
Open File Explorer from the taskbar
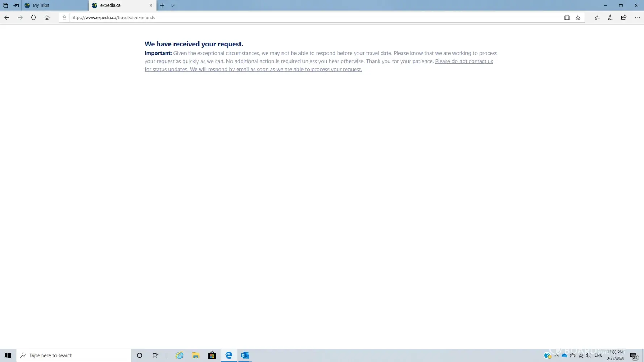click(x=196, y=355)
